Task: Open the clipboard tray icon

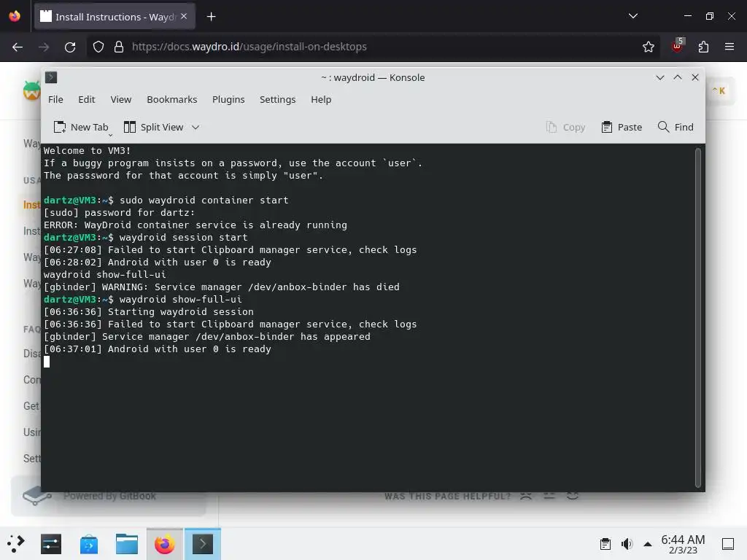Action: [605, 544]
